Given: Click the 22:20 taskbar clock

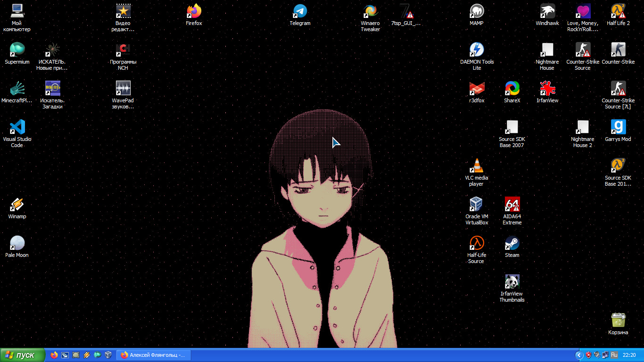Looking at the screenshot, I should pyautogui.click(x=629, y=355).
